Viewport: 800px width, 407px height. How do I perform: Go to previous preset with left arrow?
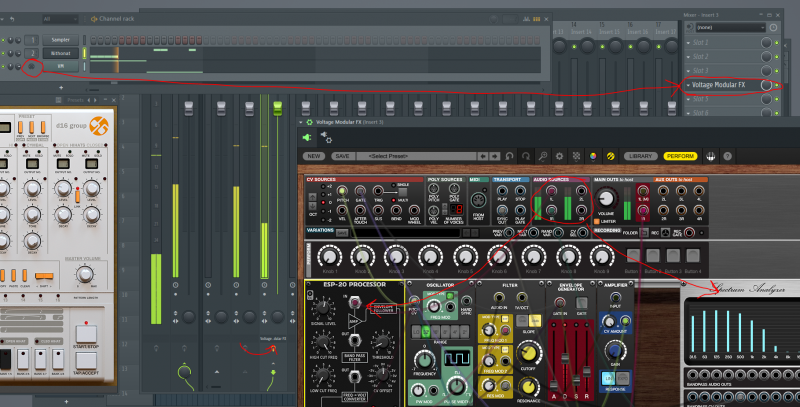point(483,156)
